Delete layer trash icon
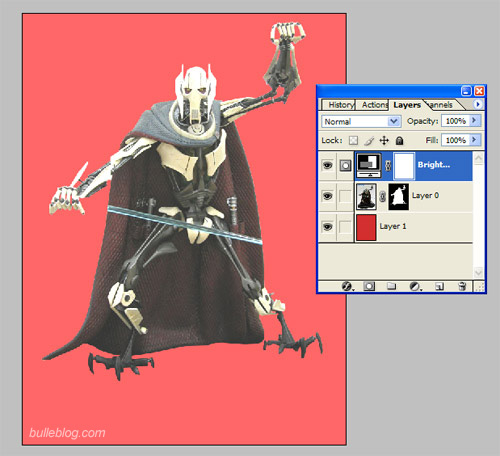The image size is (500, 456). [462, 286]
